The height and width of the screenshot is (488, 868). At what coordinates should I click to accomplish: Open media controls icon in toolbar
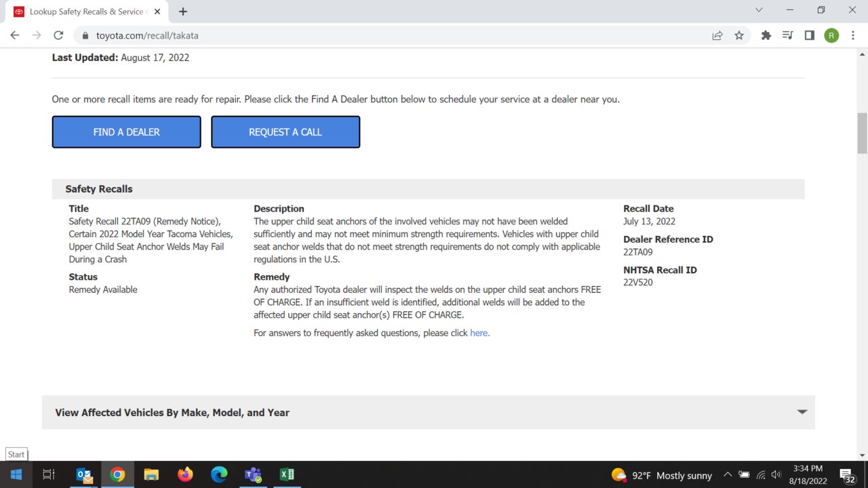pos(787,35)
